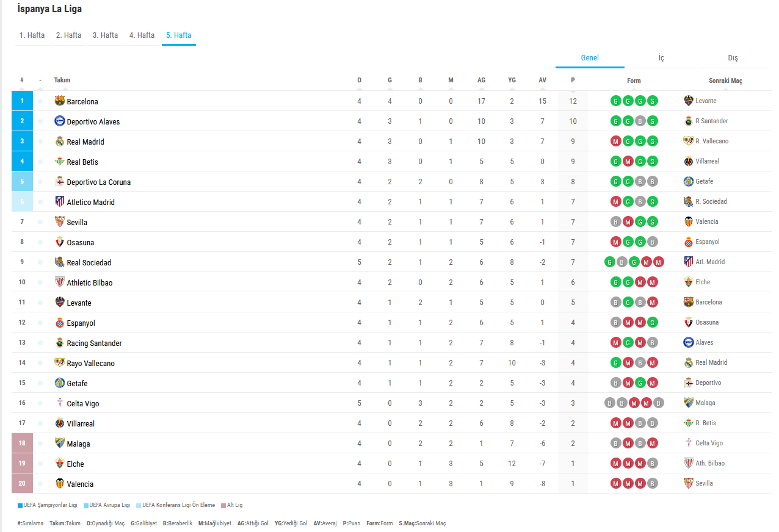Click Elche's 12 goals conceded value

(x=512, y=464)
